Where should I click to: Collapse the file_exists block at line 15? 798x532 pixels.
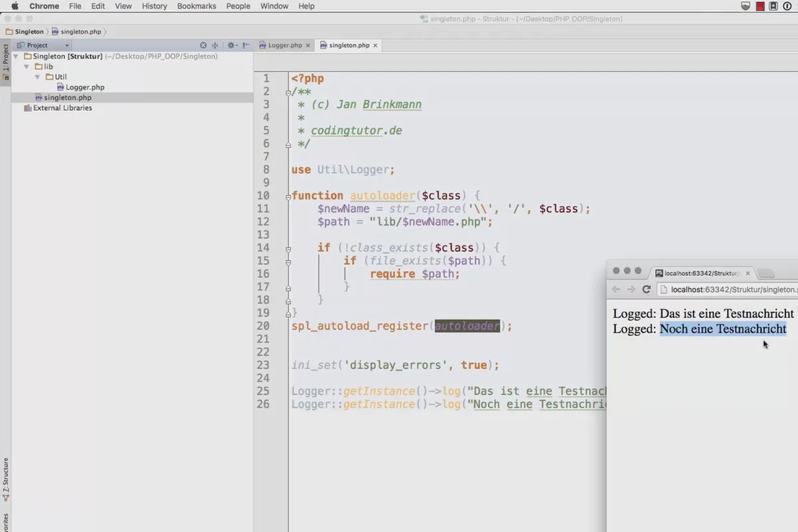coord(288,261)
